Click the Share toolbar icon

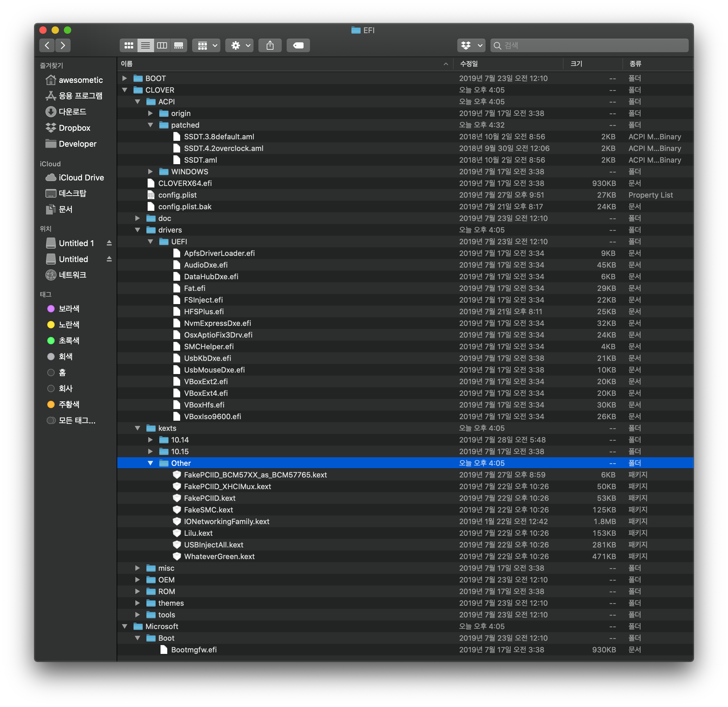point(270,45)
